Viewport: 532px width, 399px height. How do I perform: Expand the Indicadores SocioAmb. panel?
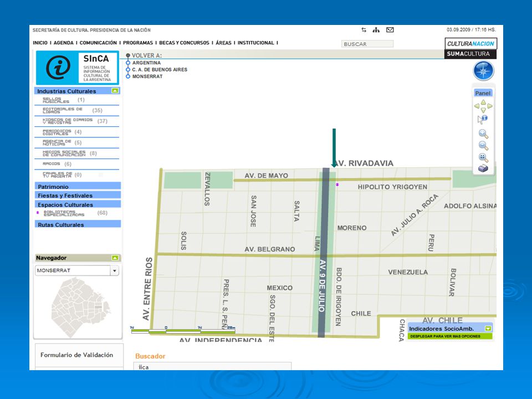[x=488, y=329]
